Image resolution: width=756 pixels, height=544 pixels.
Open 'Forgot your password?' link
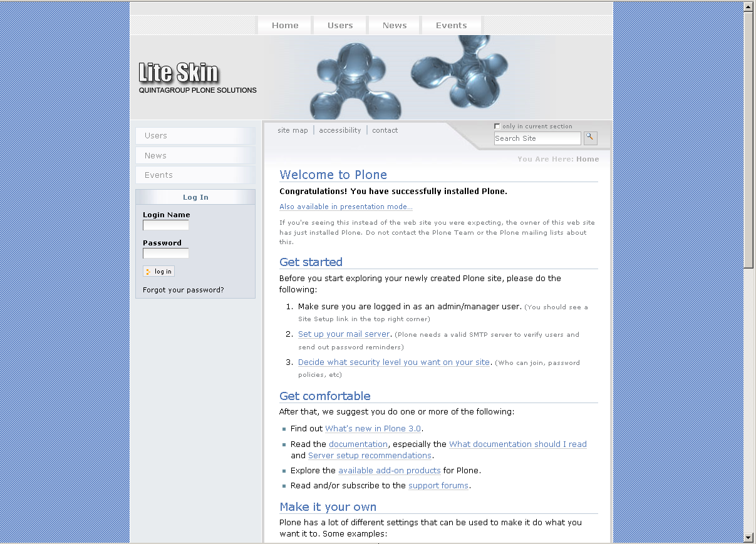[x=183, y=290]
